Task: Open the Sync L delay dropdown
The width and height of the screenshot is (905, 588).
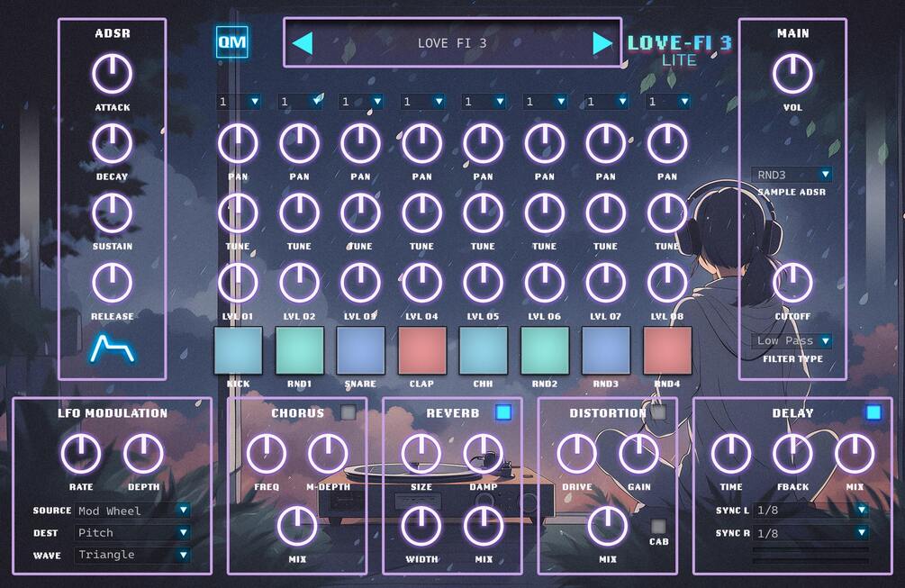Action: click(x=811, y=510)
